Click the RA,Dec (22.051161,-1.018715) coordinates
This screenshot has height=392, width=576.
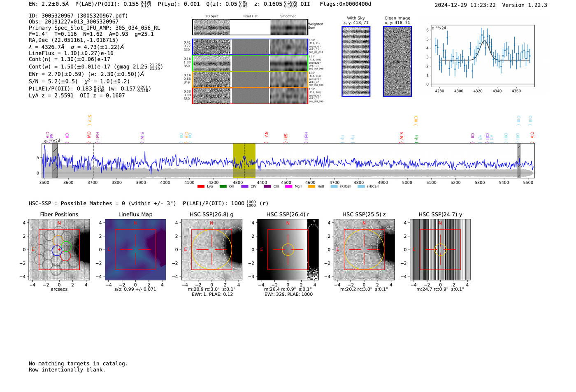pos(74,40)
